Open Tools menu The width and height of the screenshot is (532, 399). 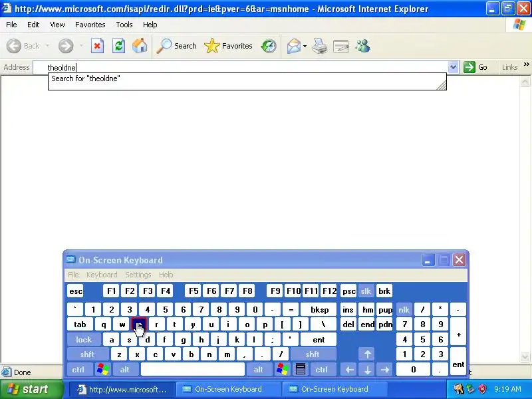[124, 25]
